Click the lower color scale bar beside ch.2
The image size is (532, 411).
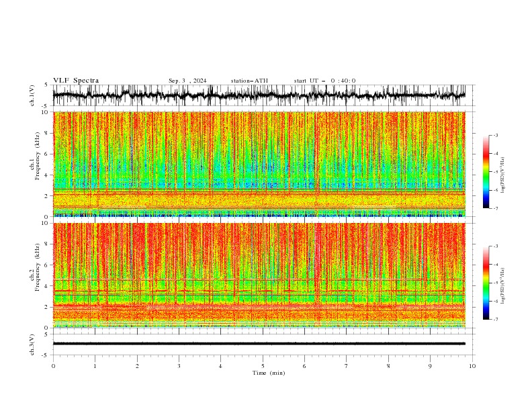click(486, 283)
